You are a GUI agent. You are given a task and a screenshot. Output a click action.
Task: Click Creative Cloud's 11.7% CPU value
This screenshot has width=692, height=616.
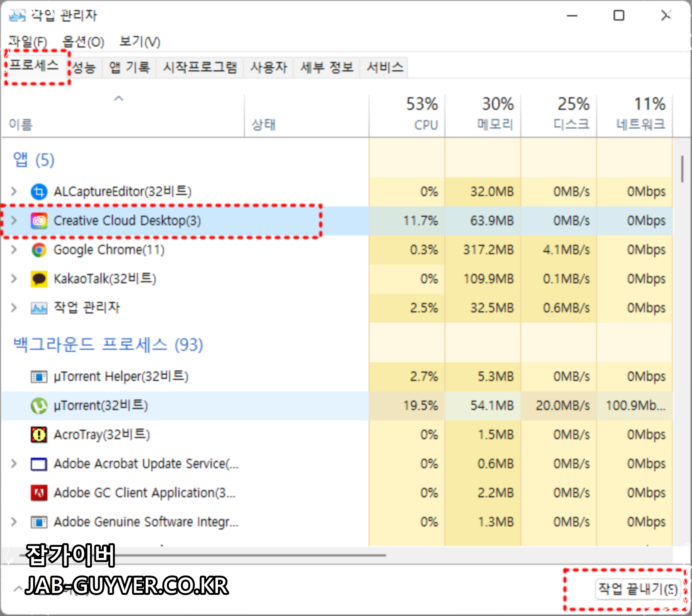tap(420, 221)
